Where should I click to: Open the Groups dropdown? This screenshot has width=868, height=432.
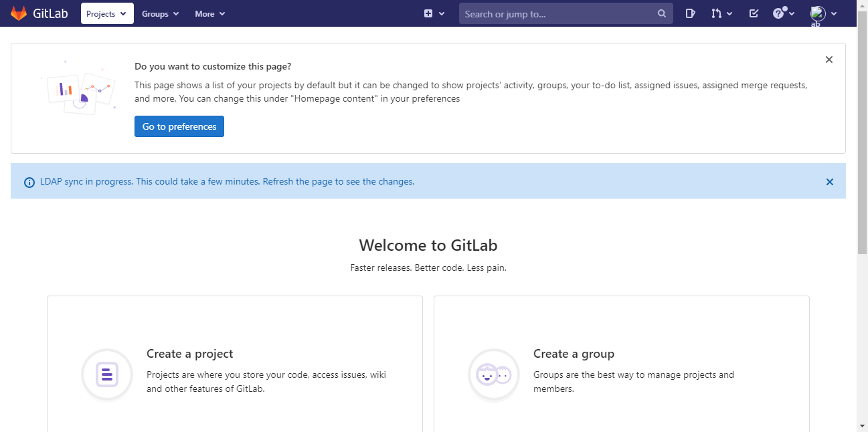point(160,13)
